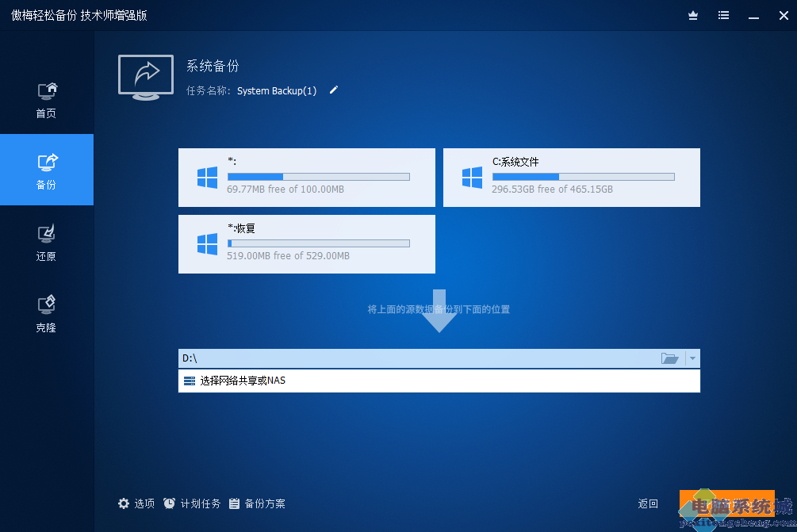The height and width of the screenshot is (532, 797).
Task: Go to the 还原 restore section
Action: click(46, 243)
